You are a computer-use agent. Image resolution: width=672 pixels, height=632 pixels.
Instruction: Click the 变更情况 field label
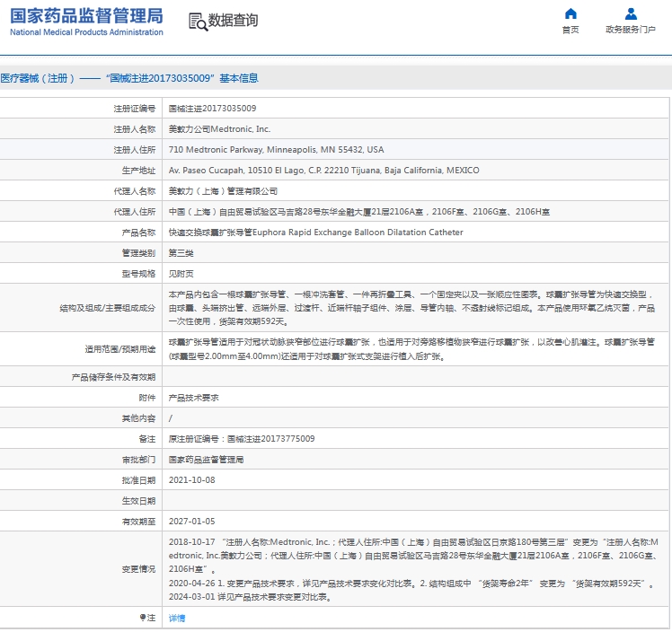click(138, 569)
